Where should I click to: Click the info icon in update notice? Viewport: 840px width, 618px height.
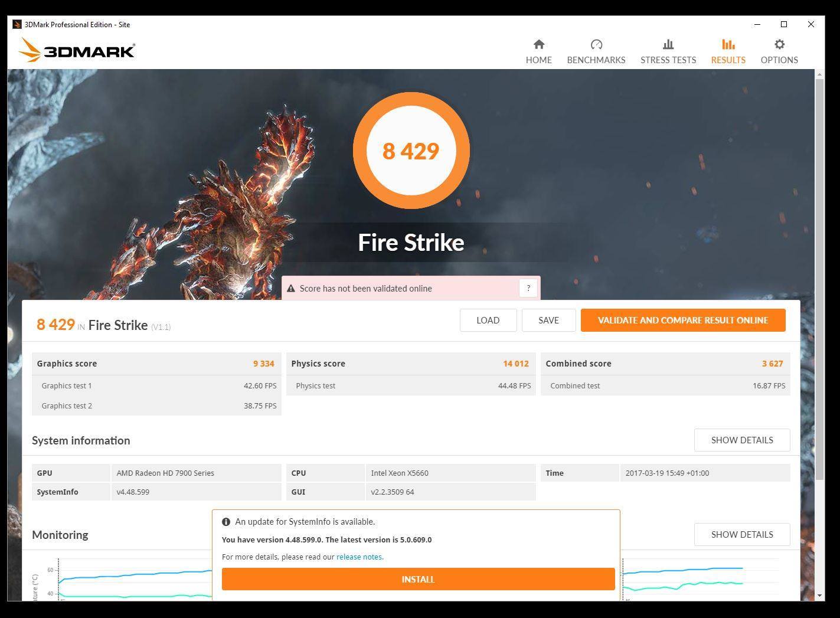(226, 522)
